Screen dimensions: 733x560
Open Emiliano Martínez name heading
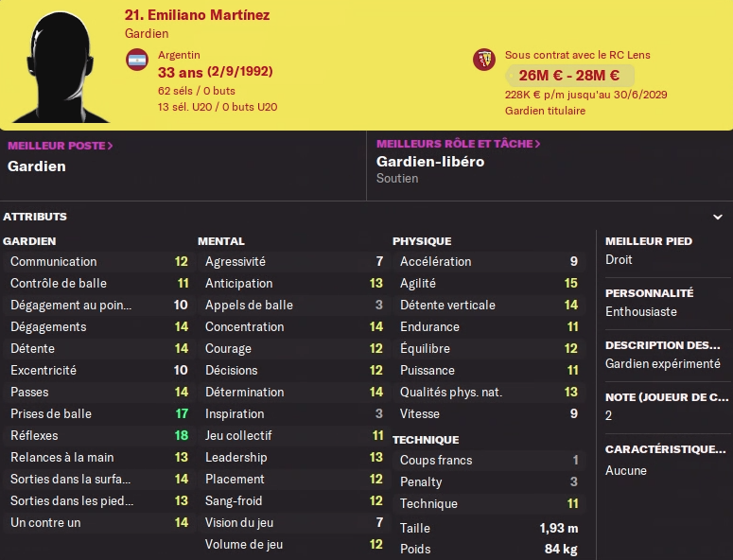click(x=197, y=15)
